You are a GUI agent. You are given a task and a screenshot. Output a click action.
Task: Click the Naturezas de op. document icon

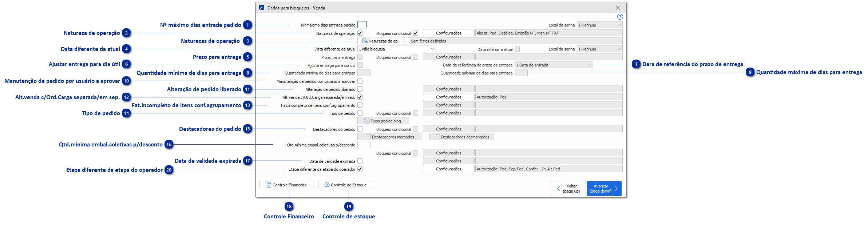365,41
